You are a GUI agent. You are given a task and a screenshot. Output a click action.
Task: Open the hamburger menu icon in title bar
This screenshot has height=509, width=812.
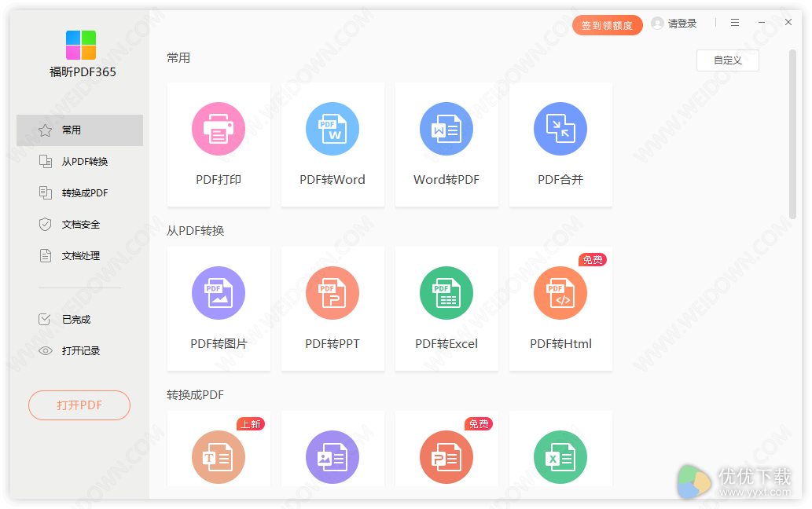point(735,23)
